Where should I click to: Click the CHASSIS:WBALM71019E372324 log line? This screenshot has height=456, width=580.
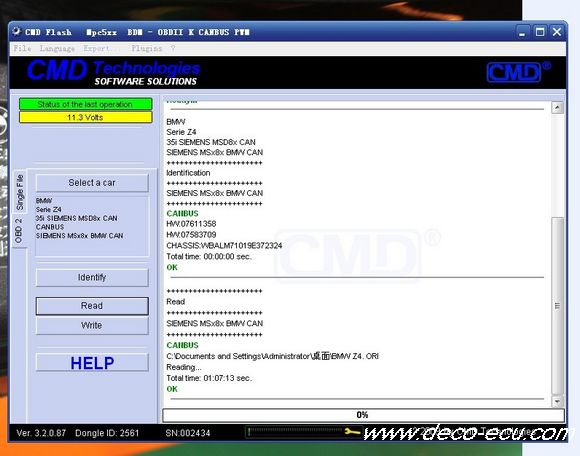click(x=224, y=246)
